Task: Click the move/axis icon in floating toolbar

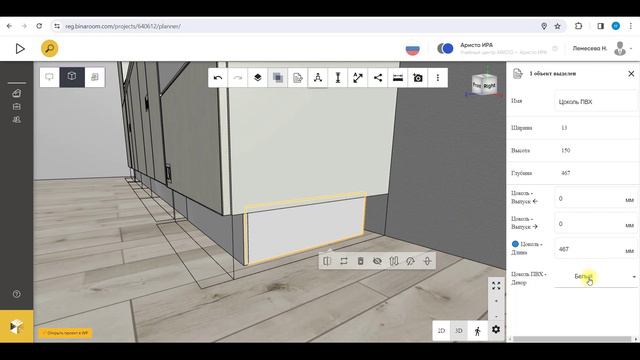Action: click(x=427, y=261)
